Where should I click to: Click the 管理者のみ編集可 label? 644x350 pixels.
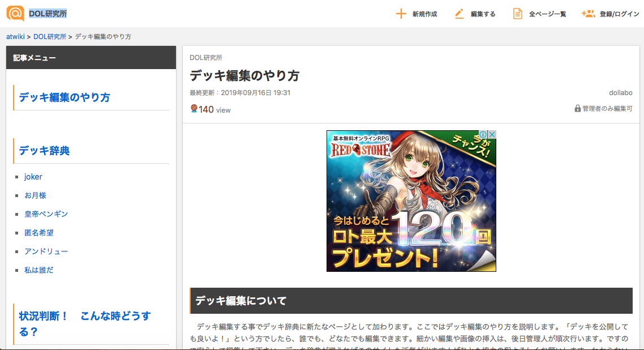click(x=607, y=108)
